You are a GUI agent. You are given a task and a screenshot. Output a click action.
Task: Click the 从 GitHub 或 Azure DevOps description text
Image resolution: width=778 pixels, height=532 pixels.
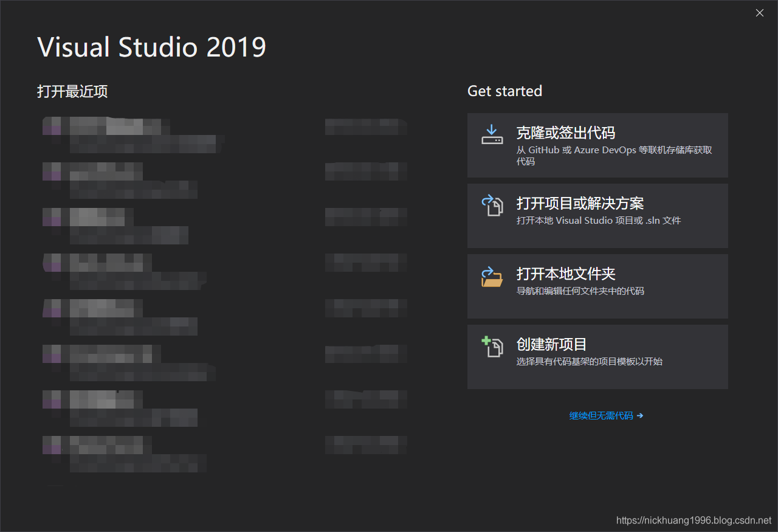(614, 156)
